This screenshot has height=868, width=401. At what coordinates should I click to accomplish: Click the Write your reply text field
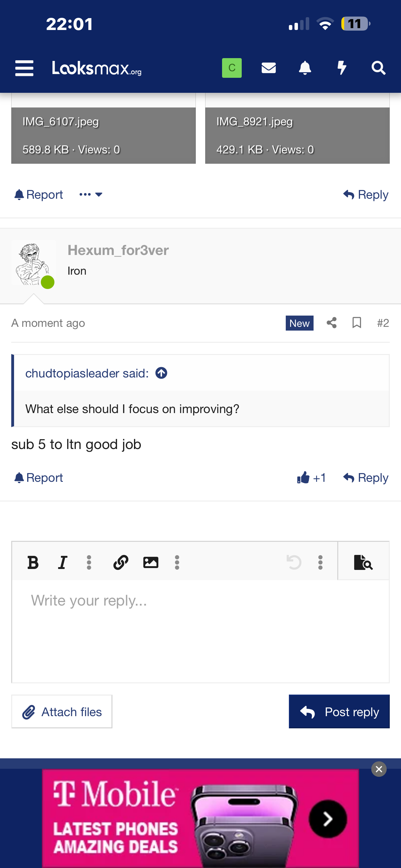click(200, 630)
